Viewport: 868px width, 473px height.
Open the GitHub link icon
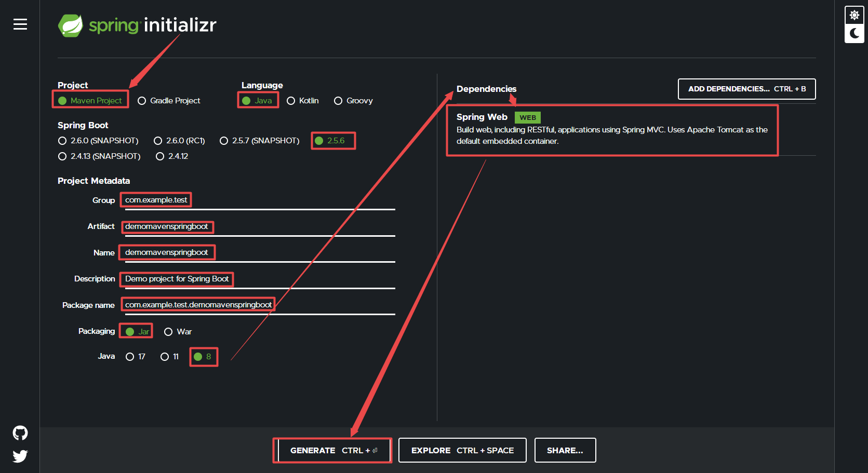tap(20, 433)
